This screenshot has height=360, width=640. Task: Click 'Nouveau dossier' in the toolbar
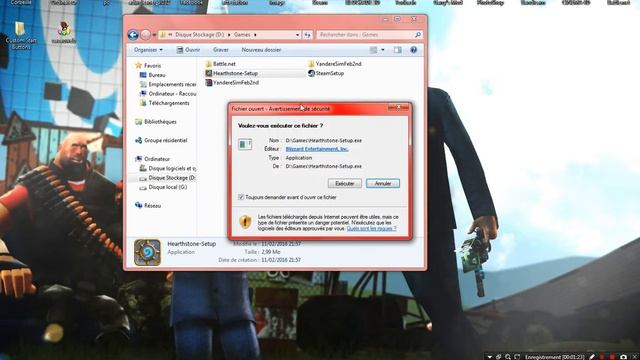pyautogui.click(x=261, y=50)
